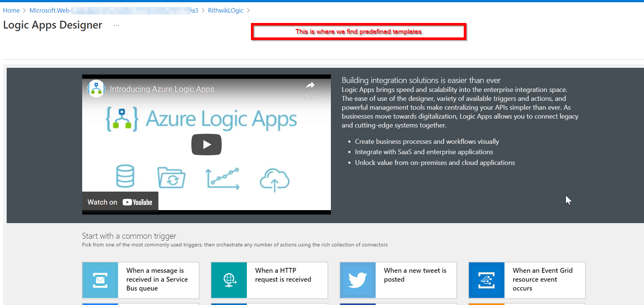Image resolution: width=644 pixels, height=305 pixels.
Task: Click 'Building integration solutions is easier than ever' heading
Action: [x=421, y=80]
